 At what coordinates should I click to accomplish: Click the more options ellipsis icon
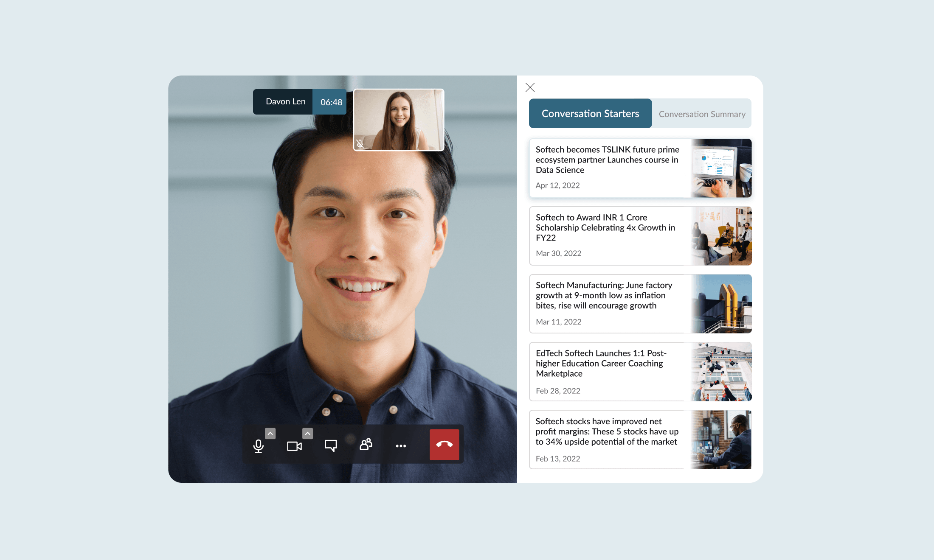400,445
